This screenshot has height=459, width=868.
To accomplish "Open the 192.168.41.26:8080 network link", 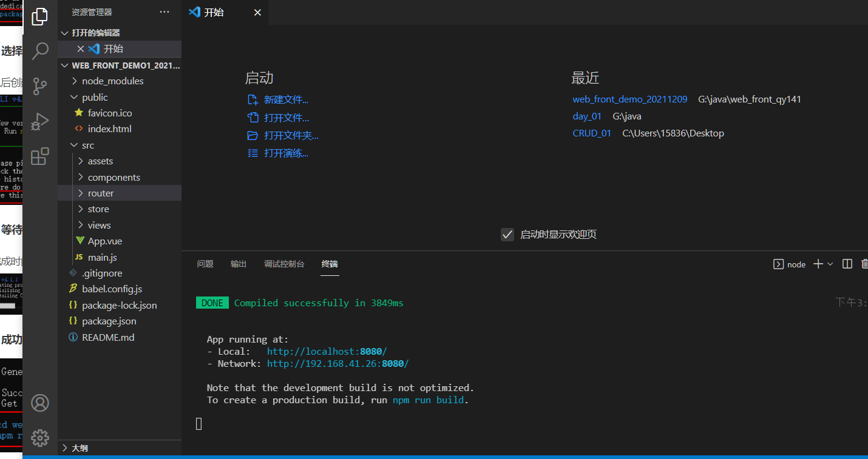I will coord(337,363).
